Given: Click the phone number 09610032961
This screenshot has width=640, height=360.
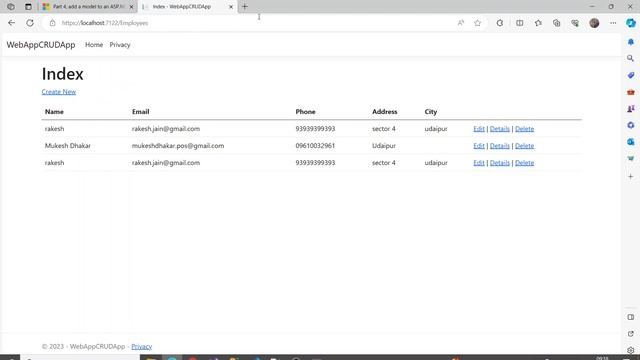Looking at the screenshot, I should pyautogui.click(x=315, y=146).
